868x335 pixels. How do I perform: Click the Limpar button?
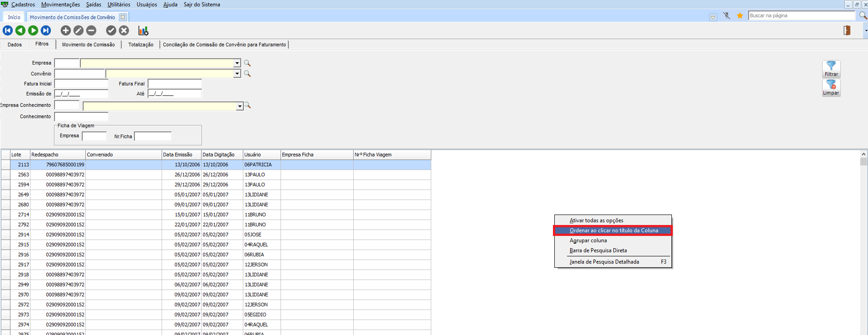click(831, 88)
